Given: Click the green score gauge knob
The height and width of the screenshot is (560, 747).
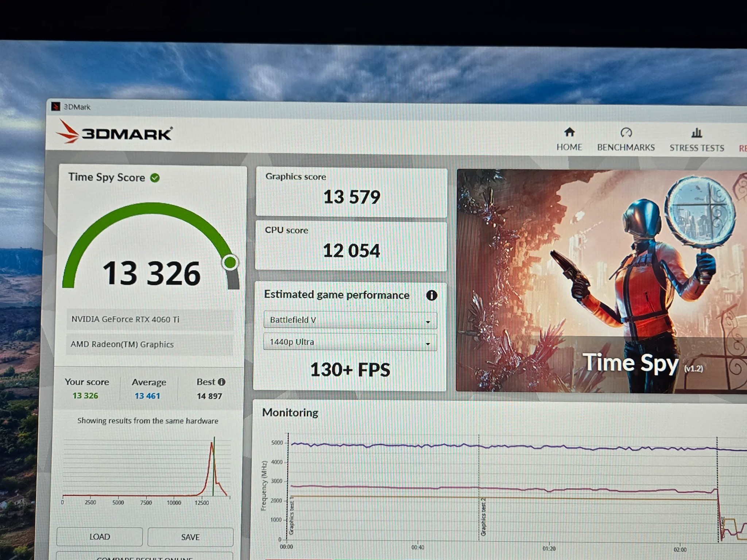Looking at the screenshot, I should (x=230, y=262).
